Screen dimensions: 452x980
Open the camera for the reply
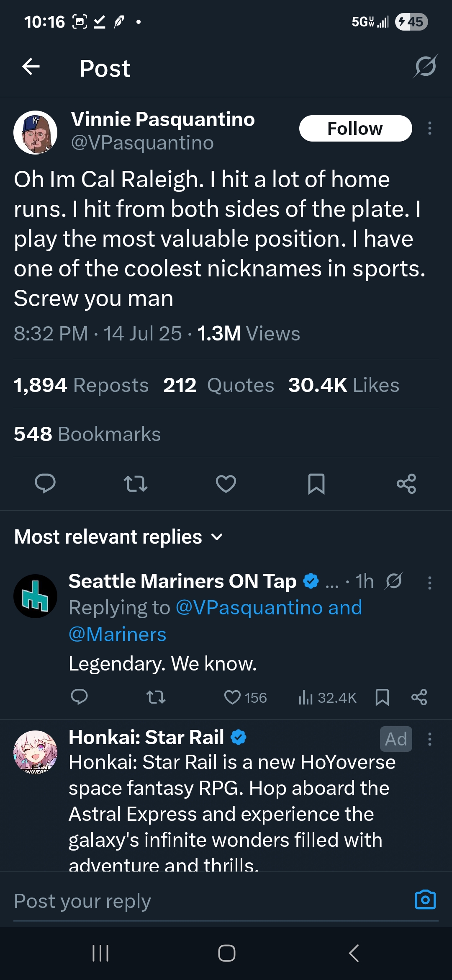[x=425, y=900]
